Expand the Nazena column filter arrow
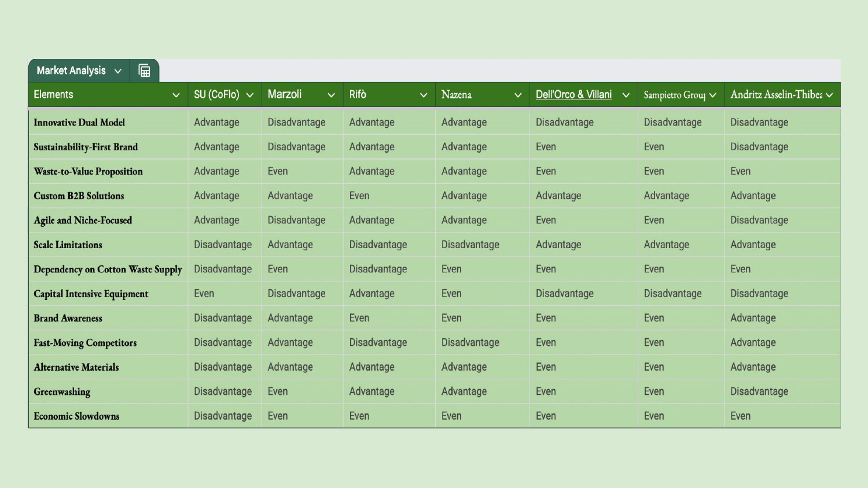 [518, 95]
